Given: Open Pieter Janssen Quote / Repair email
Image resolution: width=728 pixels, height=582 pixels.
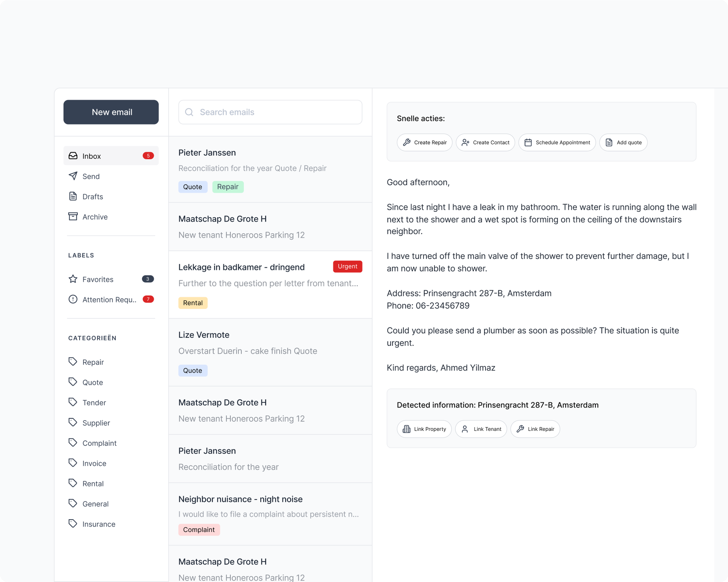Looking at the screenshot, I should [270, 169].
